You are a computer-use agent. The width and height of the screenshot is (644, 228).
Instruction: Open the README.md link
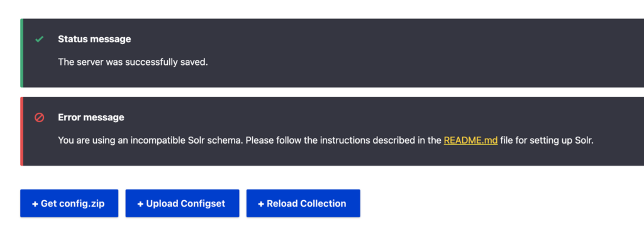pos(470,140)
